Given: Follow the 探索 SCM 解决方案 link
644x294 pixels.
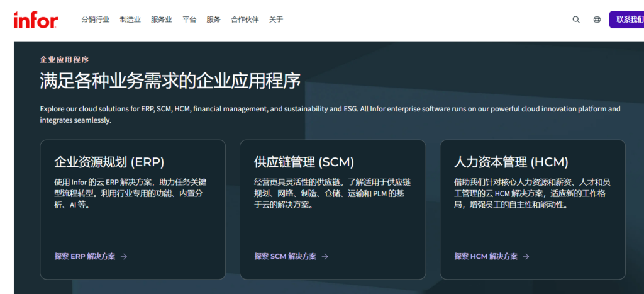Looking at the screenshot, I should coord(286,257).
